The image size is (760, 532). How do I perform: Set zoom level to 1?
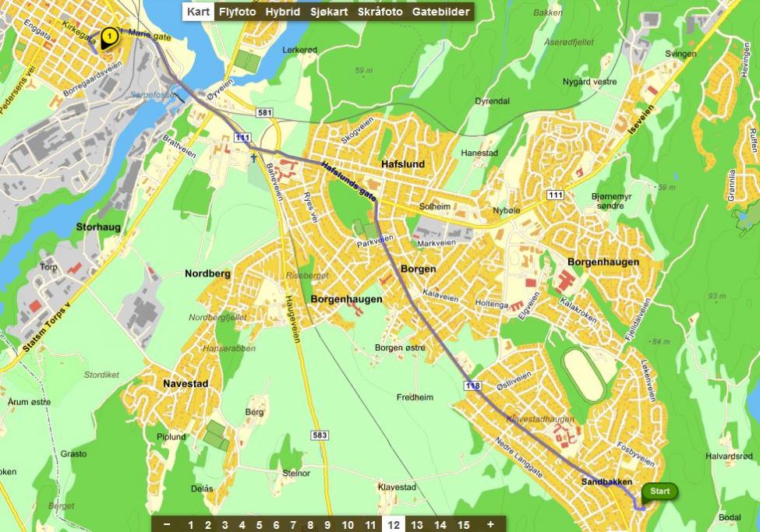tap(190, 525)
